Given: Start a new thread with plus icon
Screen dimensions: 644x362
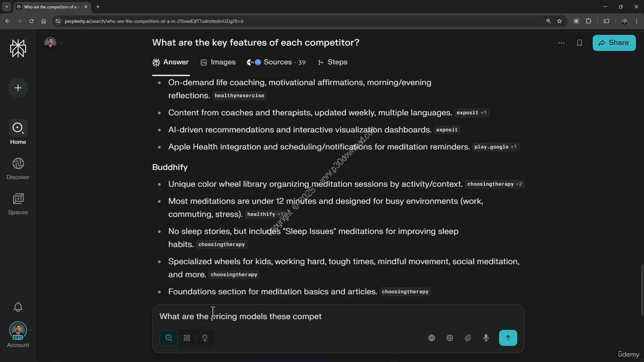Looking at the screenshot, I should coord(18,88).
